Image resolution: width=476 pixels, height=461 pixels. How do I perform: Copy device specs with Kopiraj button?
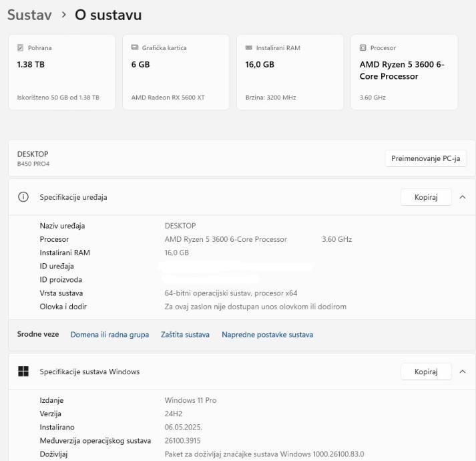[426, 197]
